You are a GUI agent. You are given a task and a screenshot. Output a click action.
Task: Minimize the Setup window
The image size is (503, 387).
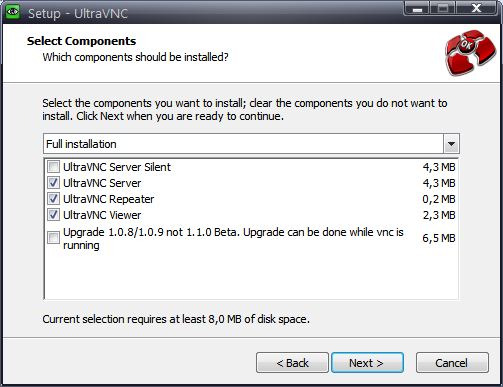417,8
